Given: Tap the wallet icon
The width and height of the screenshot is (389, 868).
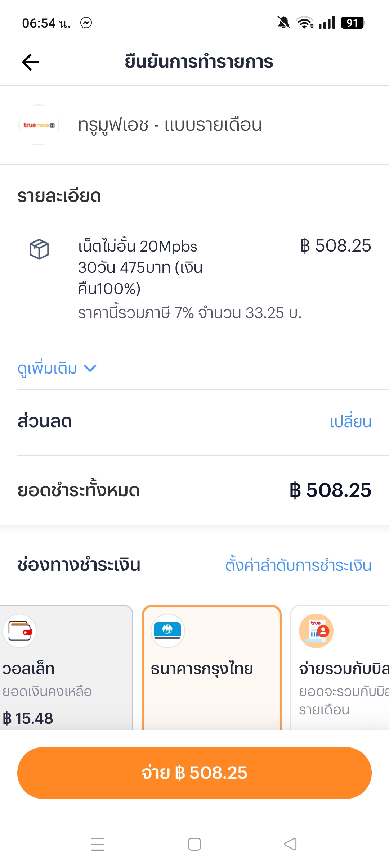Looking at the screenshot, I should (20, 630).
